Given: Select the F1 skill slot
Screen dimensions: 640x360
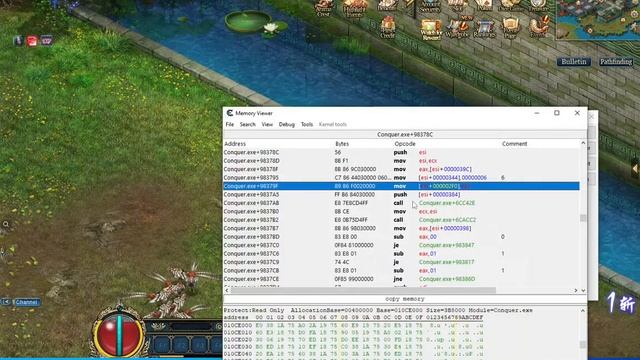Looking at the screenshot, I should [162, 345].
